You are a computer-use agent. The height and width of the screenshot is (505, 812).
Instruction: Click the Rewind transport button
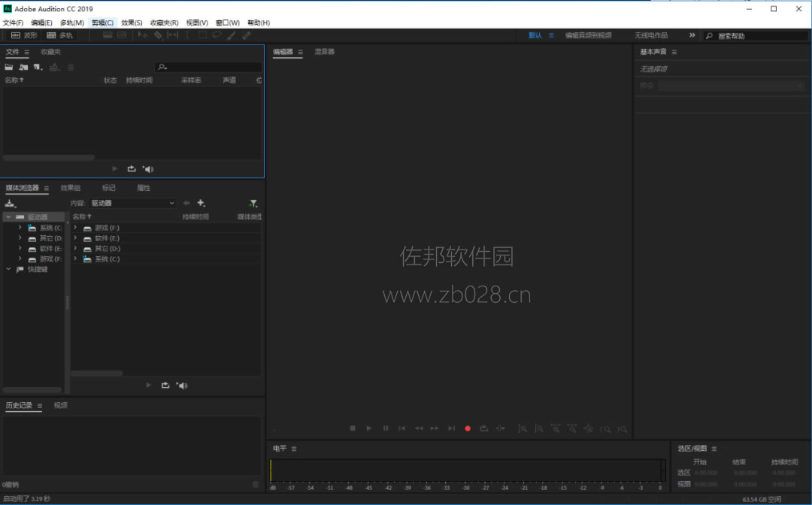pyautogui.click(x=419, y=428)
